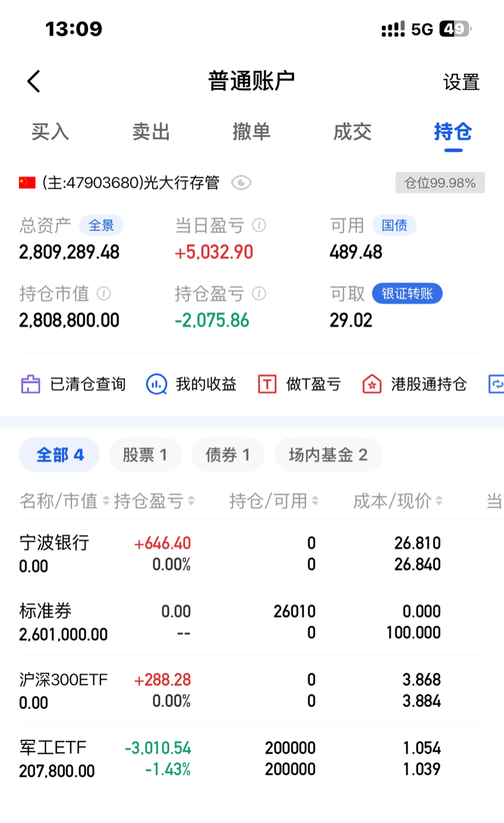This screenshot has height=823, width=504.
Task: Switch to the 成交 tab
Action: [x=352, y=131]
